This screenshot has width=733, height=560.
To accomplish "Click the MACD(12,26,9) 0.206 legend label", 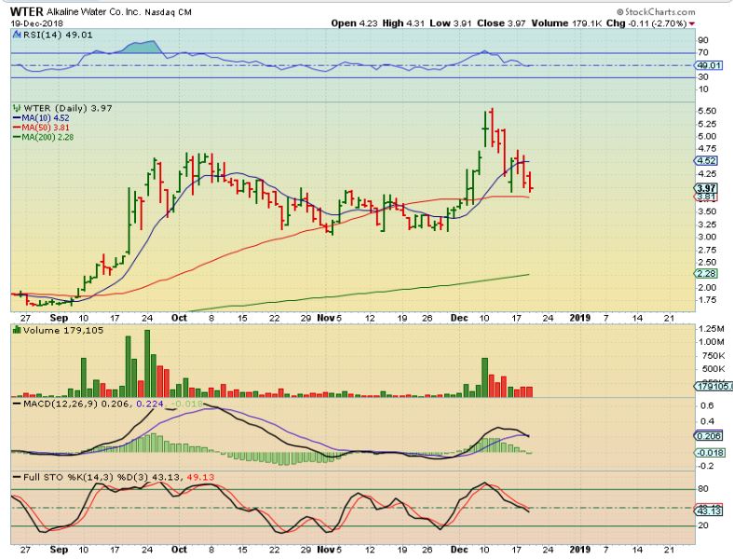I will click(77, 403).
